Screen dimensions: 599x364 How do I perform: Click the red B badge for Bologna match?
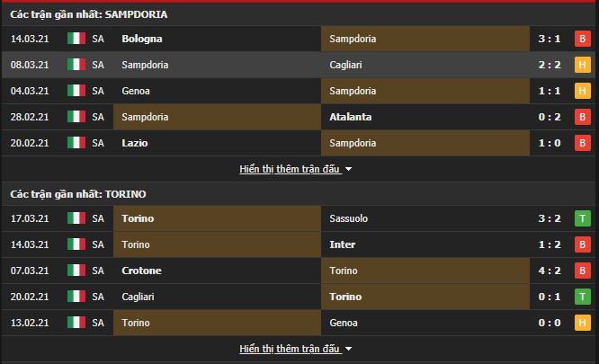click(x=582, y=39)
